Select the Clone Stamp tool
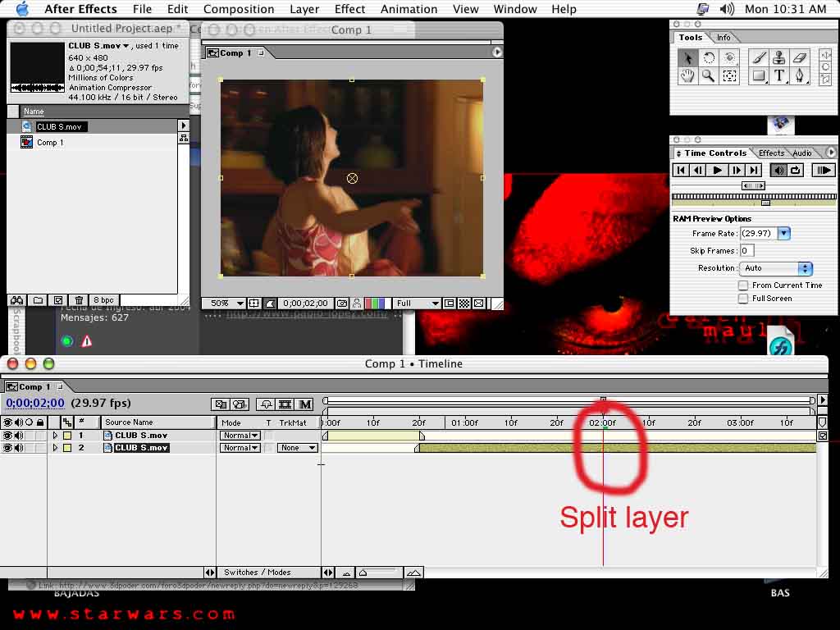This screenshot has height=630, width=840. [779, 58]
